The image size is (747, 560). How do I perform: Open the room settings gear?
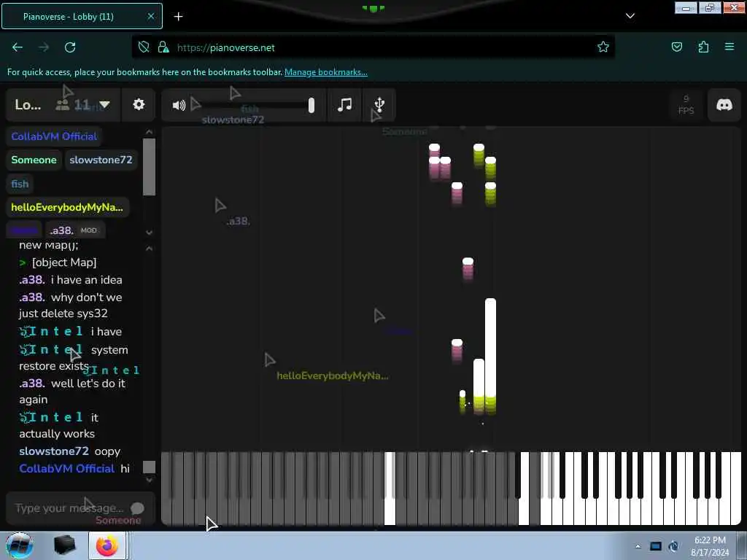click(139, 104)
